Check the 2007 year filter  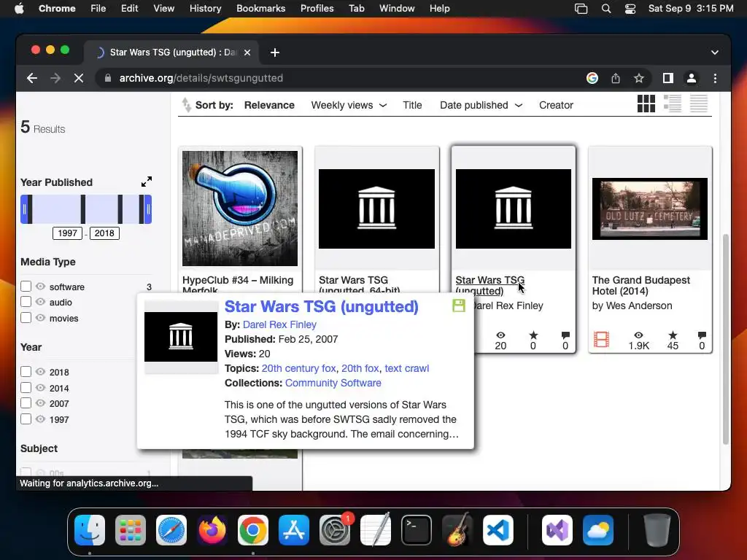point(26,402)
